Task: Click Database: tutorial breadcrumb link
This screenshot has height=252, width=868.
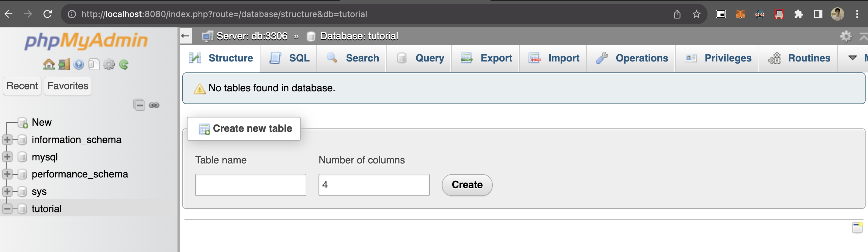Action: click(x=359, y=36)
